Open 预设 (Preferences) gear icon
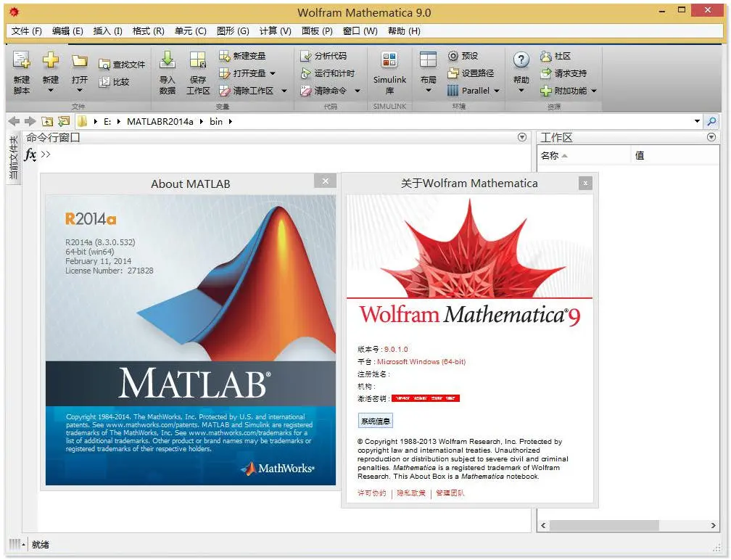The width and height of the screenshot is (731, 560). point(453,56)
